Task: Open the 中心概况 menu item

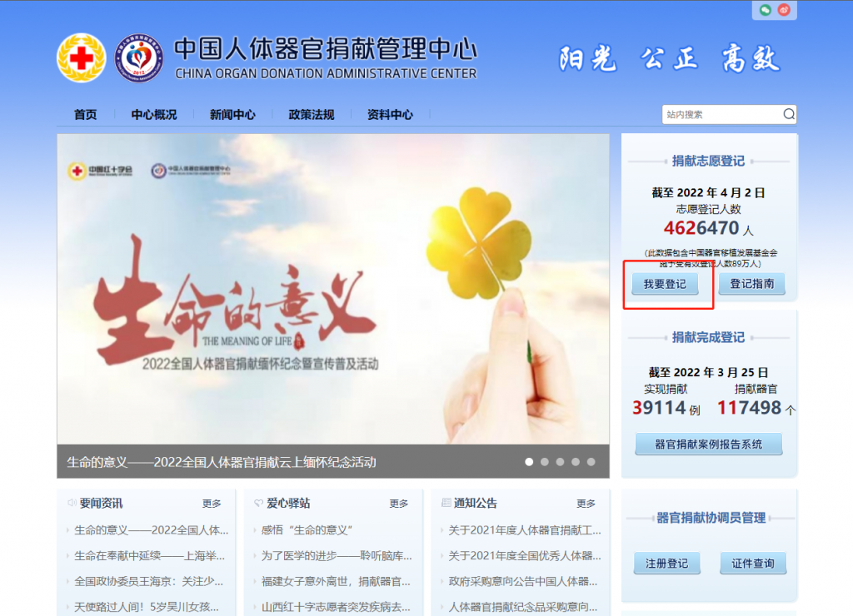Action: point(154,115)
